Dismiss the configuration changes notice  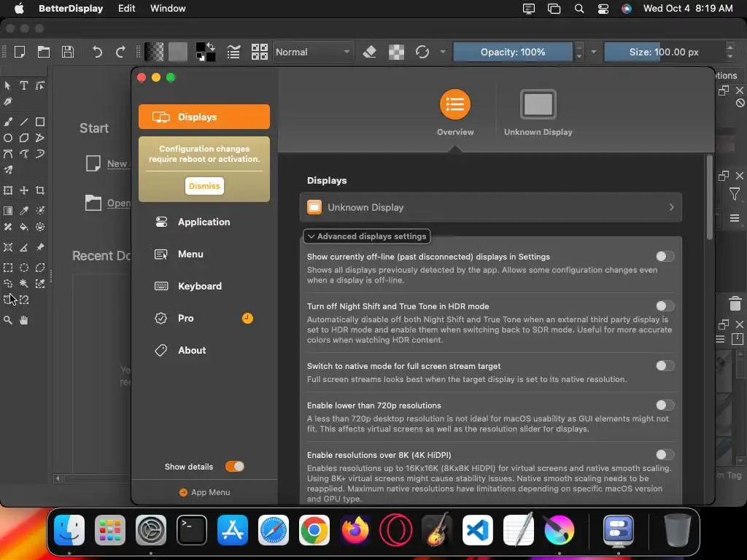pyautogui.click(x=204, y=186)
